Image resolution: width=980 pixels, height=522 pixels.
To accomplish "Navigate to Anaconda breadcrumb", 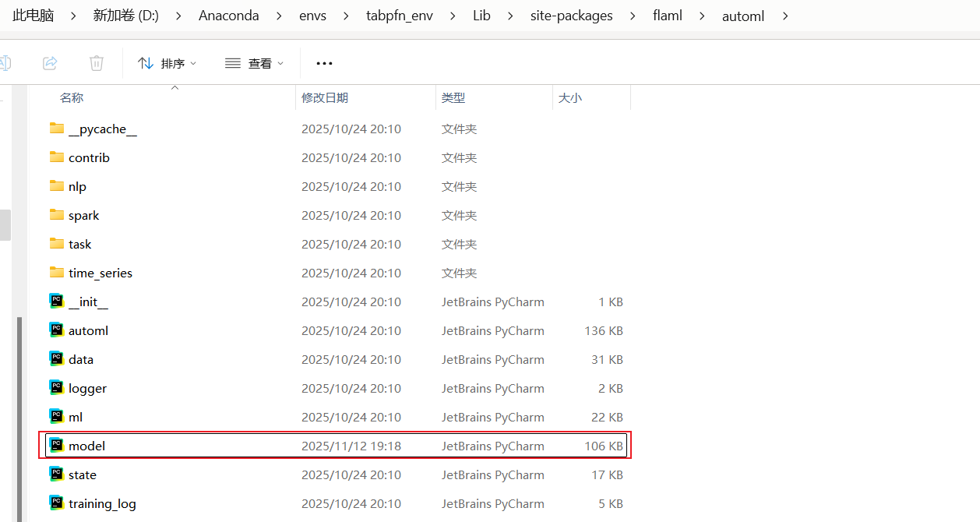I will click(x=229, y=16).
